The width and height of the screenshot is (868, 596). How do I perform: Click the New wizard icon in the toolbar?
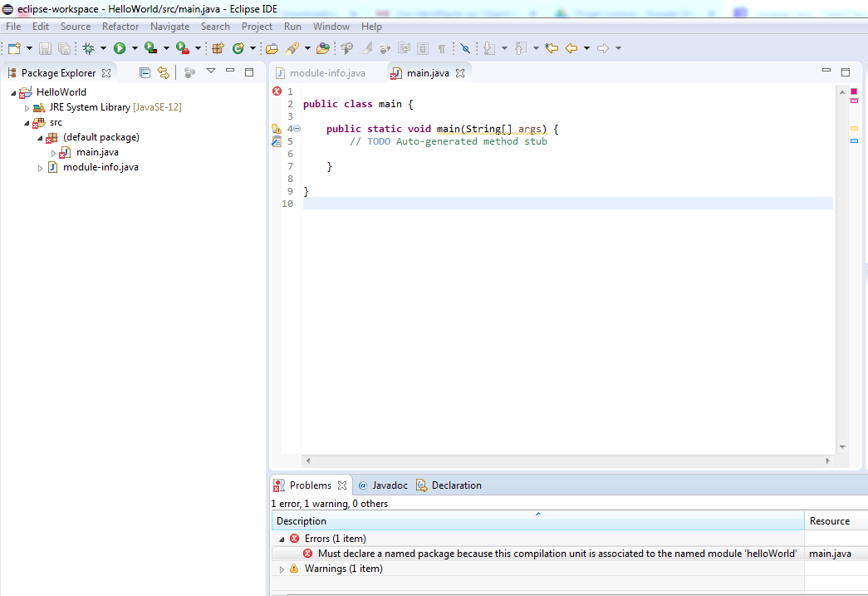[x=14, y=49]
